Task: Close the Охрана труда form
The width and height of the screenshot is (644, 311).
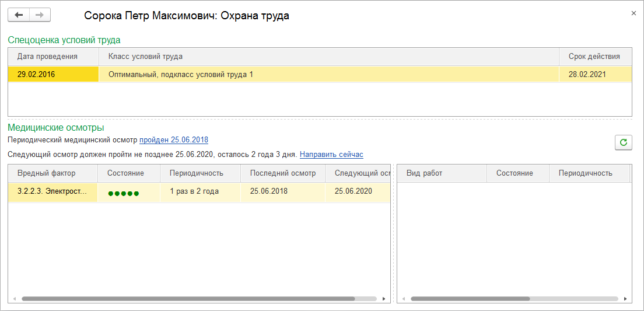Action: click(x=633, y=13)
